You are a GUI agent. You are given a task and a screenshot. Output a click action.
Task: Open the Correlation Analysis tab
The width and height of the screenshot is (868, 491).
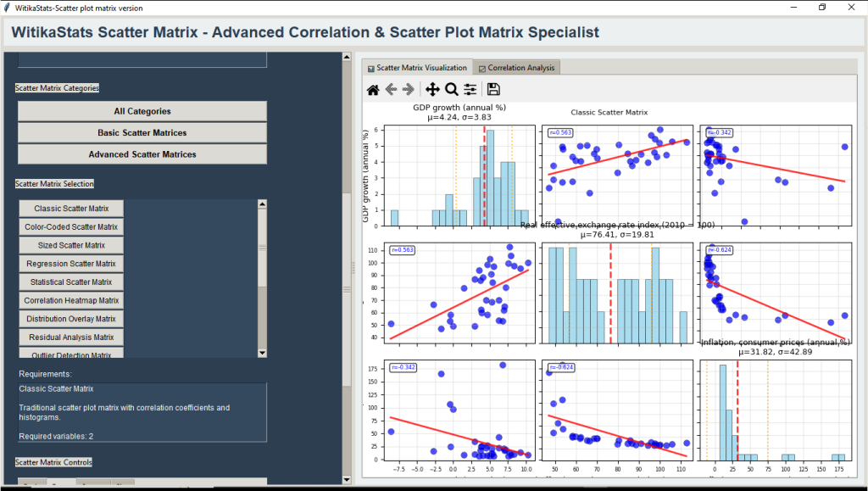[x=516, y=68]
